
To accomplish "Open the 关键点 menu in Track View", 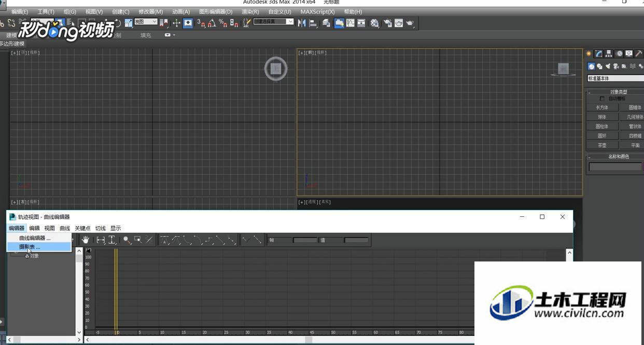I will coord(82,228).
